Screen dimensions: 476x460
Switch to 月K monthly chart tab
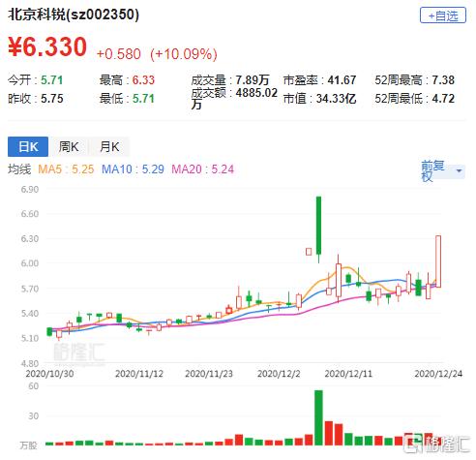109,146
